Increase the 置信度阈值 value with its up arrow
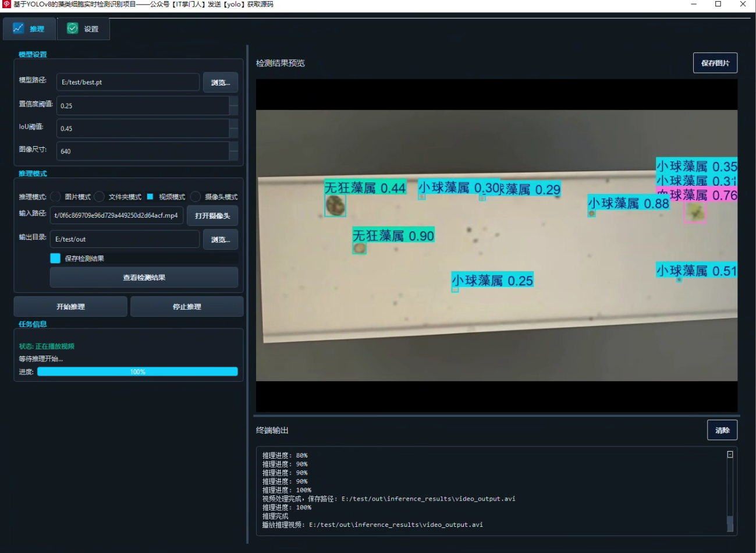This screenshot has height=553, width=756. (233, 101)
